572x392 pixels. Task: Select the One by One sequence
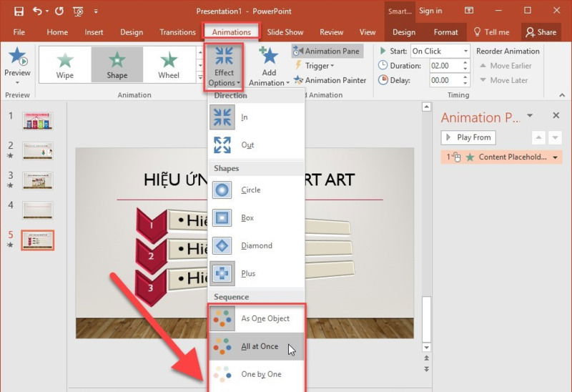pos(261,374)
